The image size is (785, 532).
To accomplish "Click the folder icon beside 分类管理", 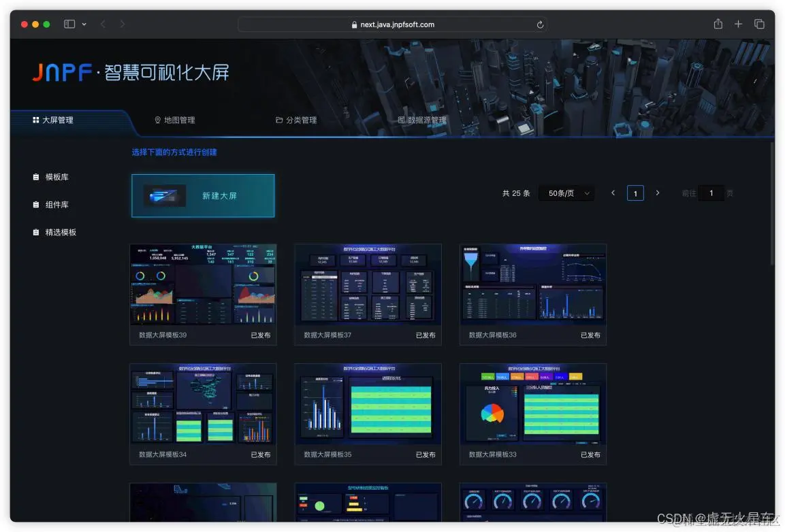I will [x=279, y=120].
